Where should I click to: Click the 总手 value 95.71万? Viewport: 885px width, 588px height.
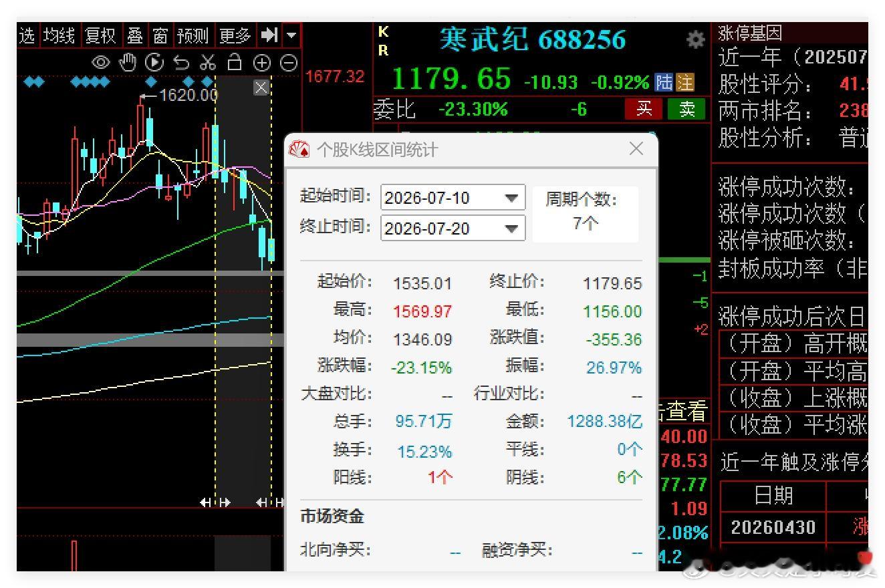pyautogui.click(x=424, y=421)
